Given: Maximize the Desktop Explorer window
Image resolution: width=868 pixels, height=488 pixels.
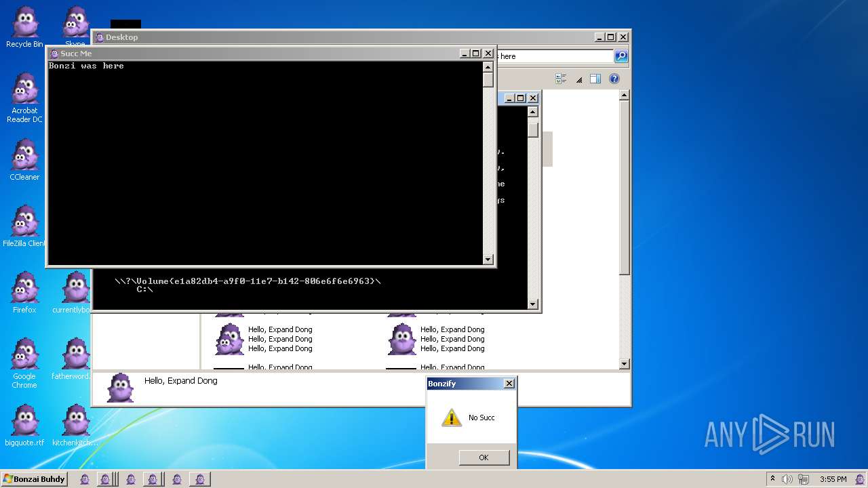Looking at the screenshot, I should click(x=611, y=37).
